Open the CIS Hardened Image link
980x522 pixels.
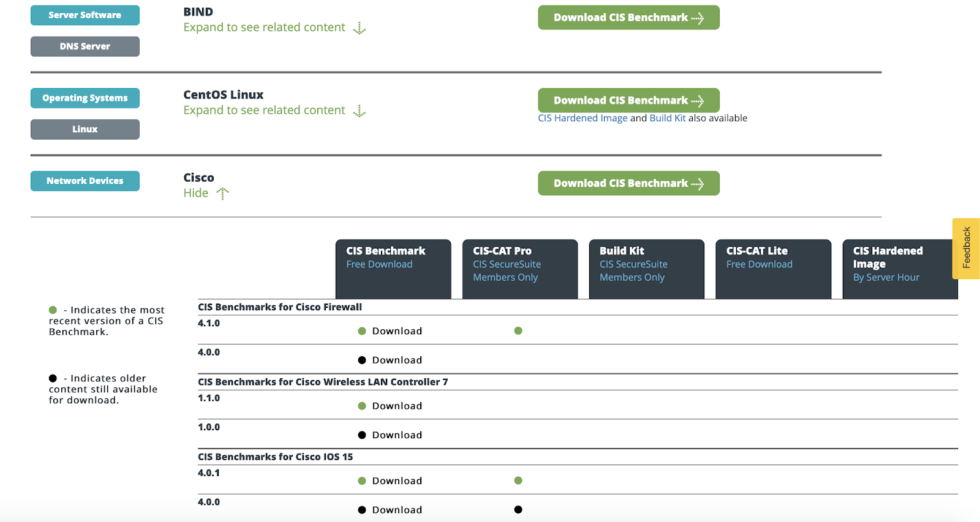(x=582, y=118)
